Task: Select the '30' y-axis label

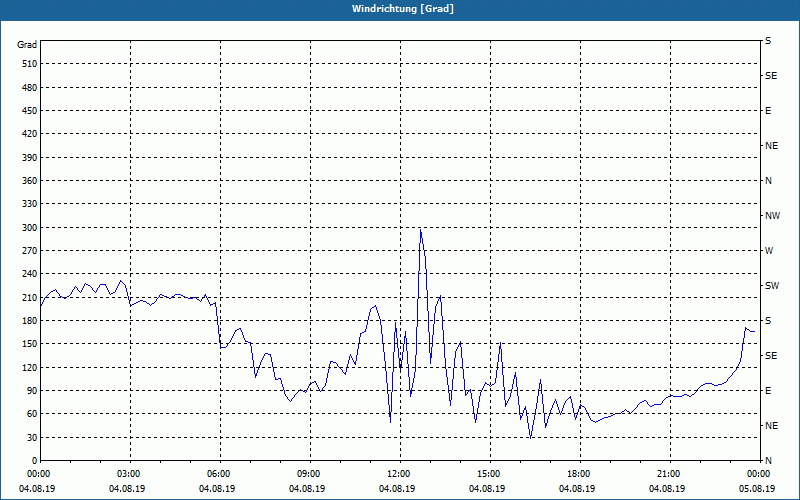Action: tap(32, 437)
